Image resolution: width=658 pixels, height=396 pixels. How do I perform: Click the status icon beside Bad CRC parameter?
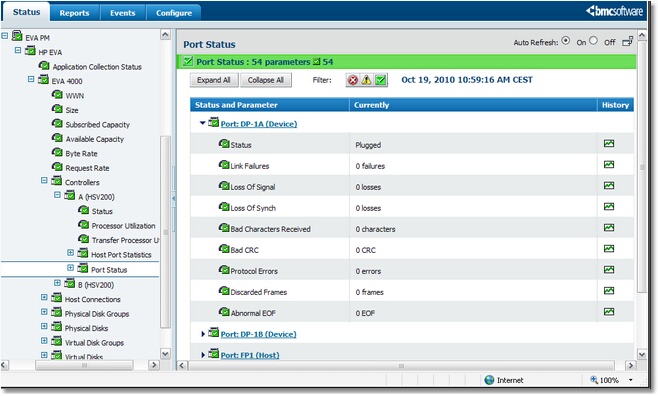(224, 249)
